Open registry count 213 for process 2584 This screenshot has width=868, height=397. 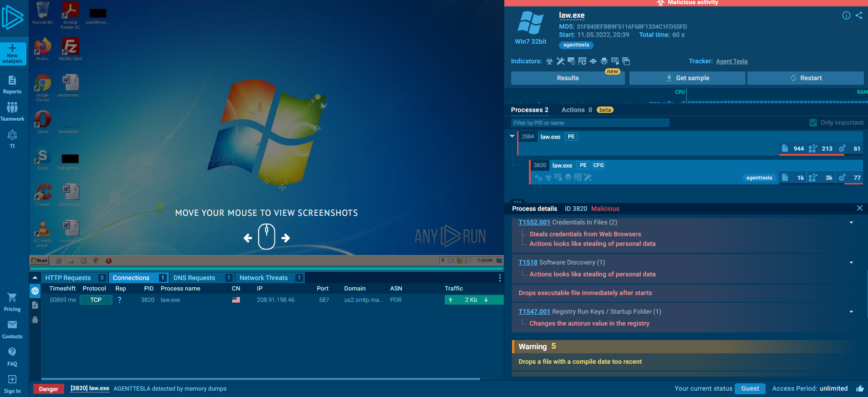[821, 148]
